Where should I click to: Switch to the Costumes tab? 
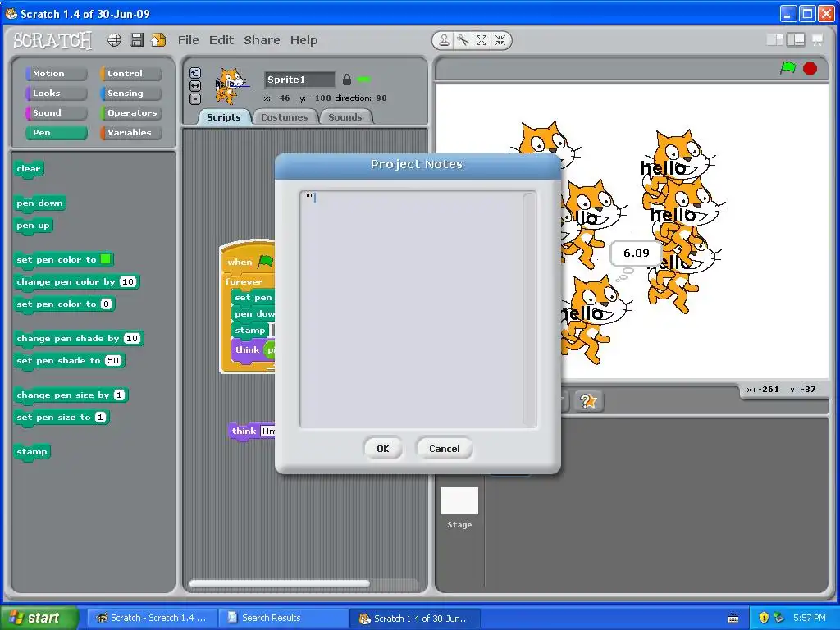pos(284,117)
